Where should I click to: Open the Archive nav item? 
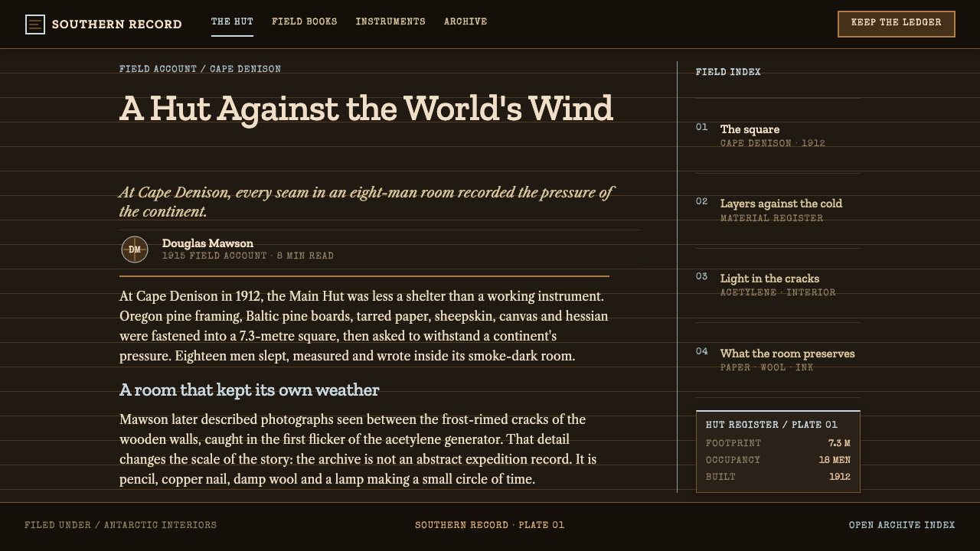pos(465,22)
